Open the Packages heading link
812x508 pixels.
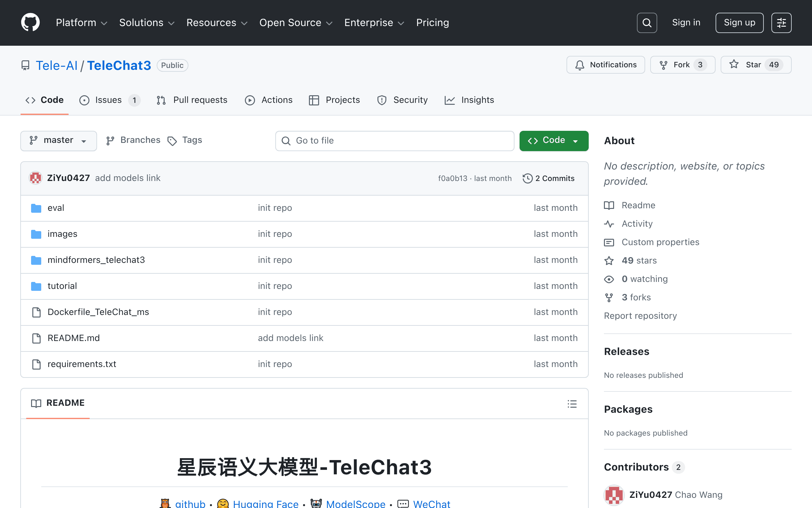click(x=628, y=409)
